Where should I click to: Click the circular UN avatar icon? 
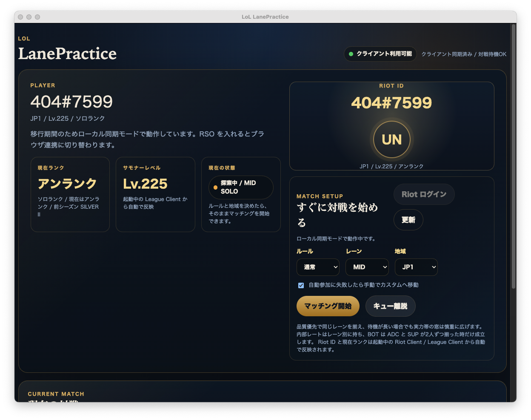click(391, 139)
